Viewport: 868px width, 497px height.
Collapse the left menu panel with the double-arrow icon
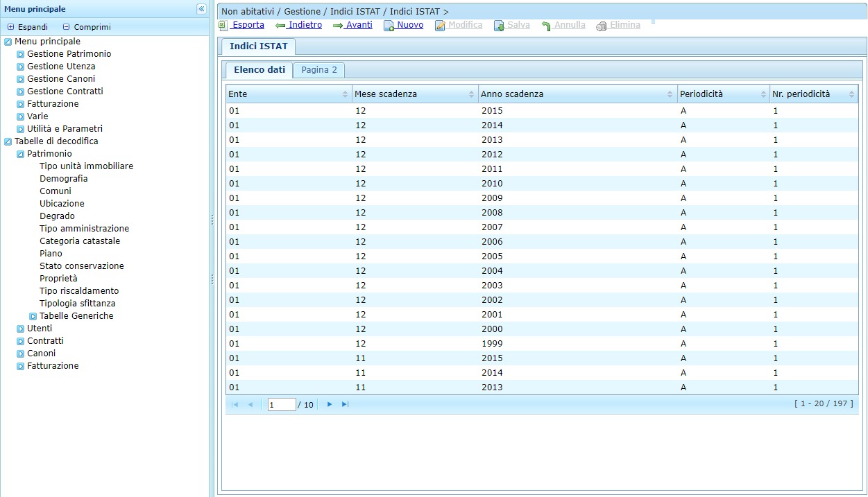click(x=201, y=9)
